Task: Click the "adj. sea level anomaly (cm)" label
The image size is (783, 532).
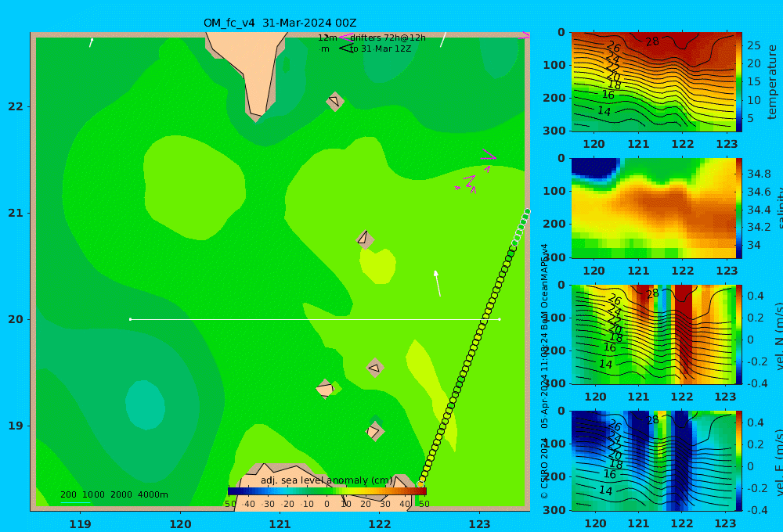Action: (x=327, y=480)
